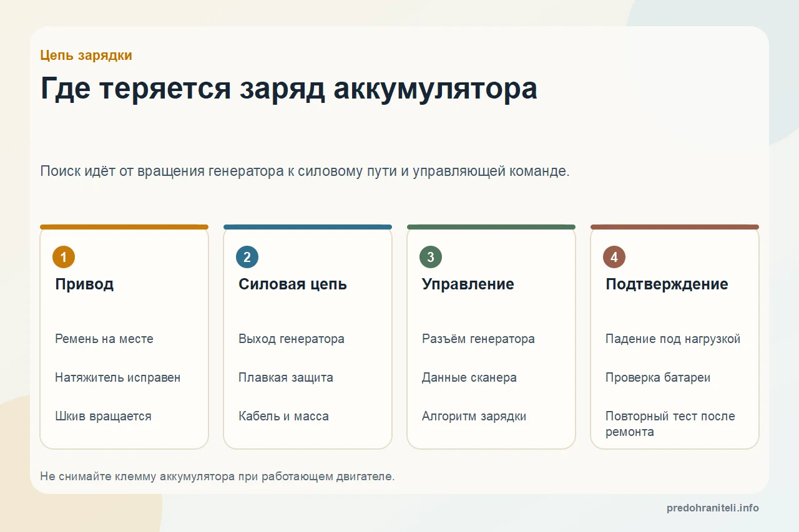Click the item Кабель и масса
The image size is (799, 532).
point(283,416)
